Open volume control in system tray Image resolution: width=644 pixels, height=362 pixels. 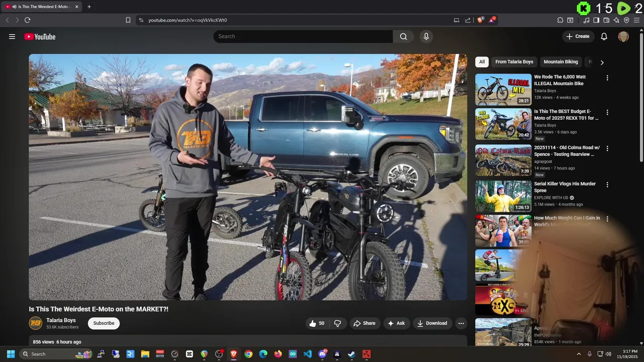[609, 354]
